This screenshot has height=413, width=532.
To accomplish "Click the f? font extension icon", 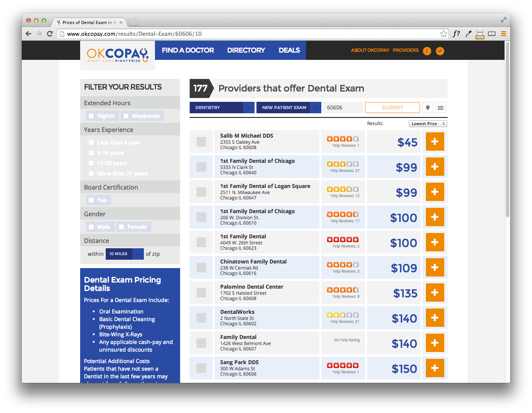I will pyautogui.click(x=456, y=34).
